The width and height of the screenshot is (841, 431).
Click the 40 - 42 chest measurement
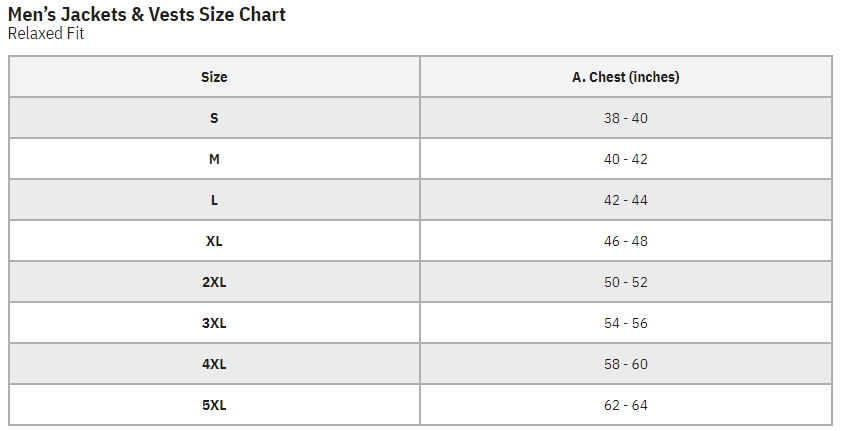pyautogui.click(x=625, y=159)
